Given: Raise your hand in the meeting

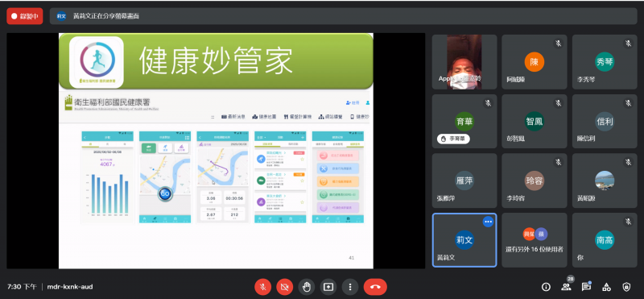Looking at the screenshot, I should (x=307, y=287).
